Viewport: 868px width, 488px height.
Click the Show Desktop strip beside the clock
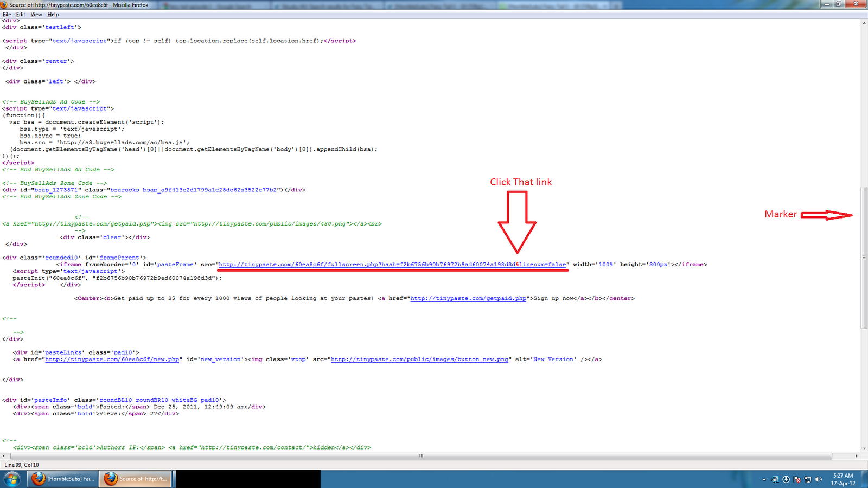coord(864,479)
